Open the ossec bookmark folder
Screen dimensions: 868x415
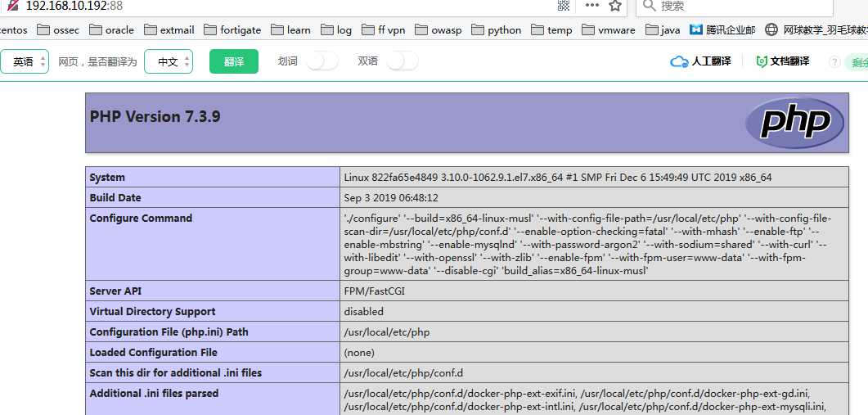coord(58,30)
